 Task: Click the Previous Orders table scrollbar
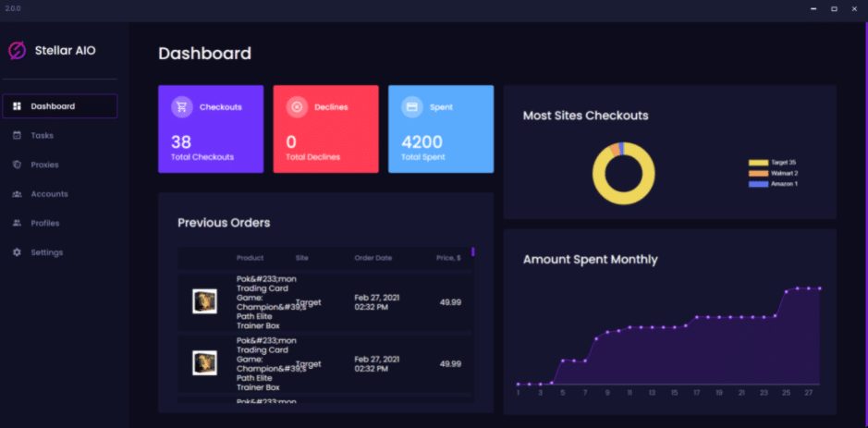coord(473,252)
